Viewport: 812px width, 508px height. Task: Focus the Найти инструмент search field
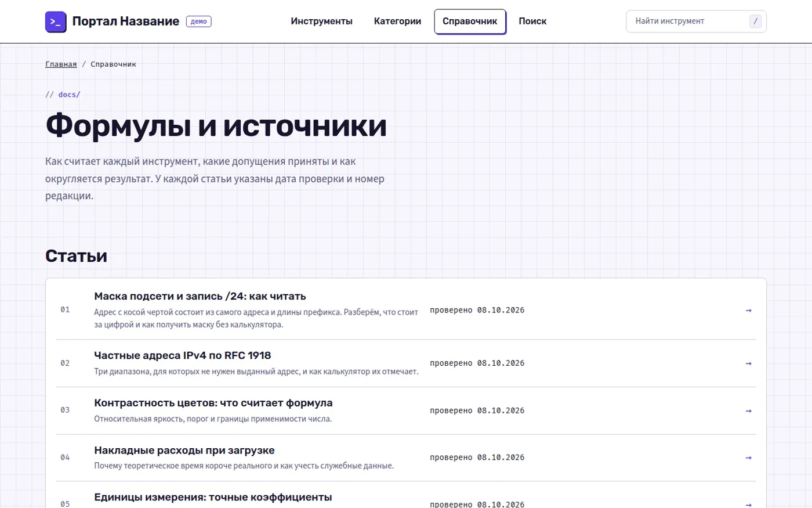tap(696, 21)
